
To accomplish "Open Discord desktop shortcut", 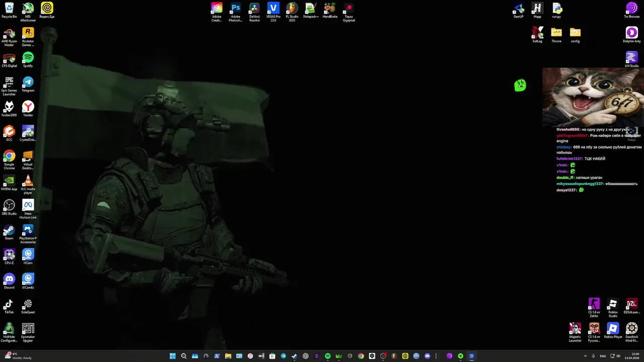I will [9, 281].
